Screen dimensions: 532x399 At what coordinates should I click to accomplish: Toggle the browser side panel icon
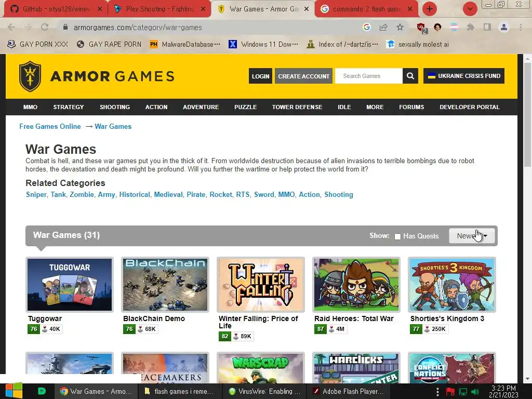tap(487, 27)
